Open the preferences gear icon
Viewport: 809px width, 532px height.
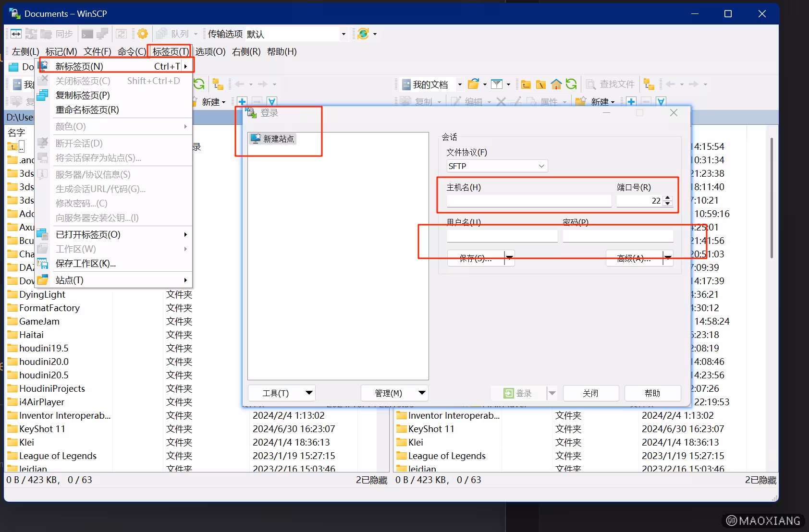142,34
